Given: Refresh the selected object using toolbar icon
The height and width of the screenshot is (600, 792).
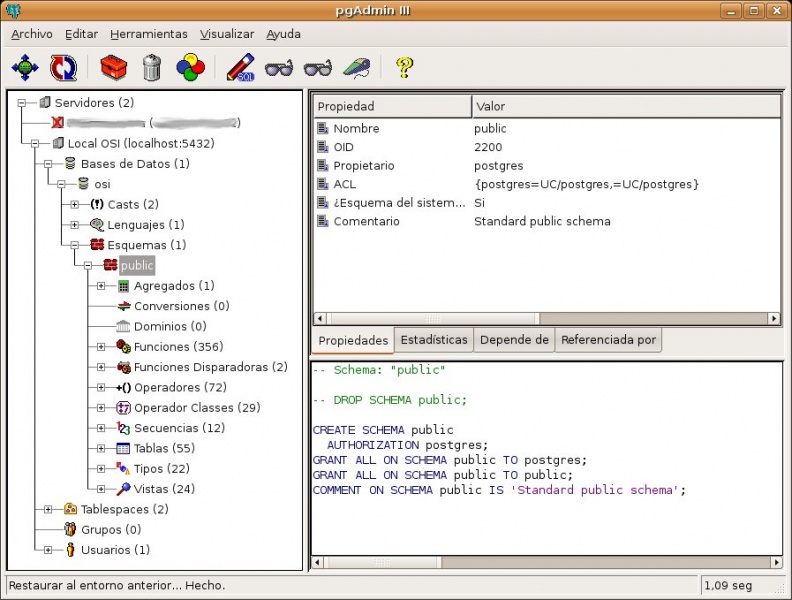Looking at the screenshot, I should (x=63, y=68).
